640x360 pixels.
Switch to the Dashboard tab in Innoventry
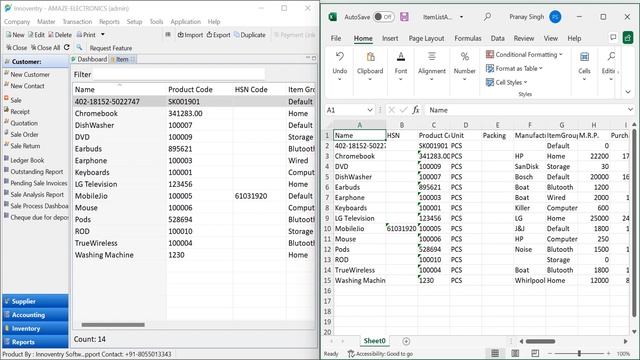pyautogui.click(x=89, y=59)
